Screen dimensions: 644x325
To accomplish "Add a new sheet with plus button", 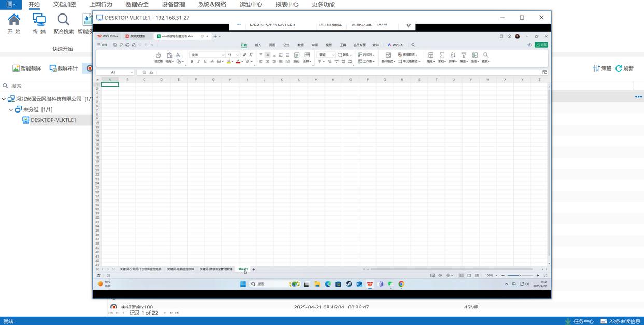I will 254,269.
